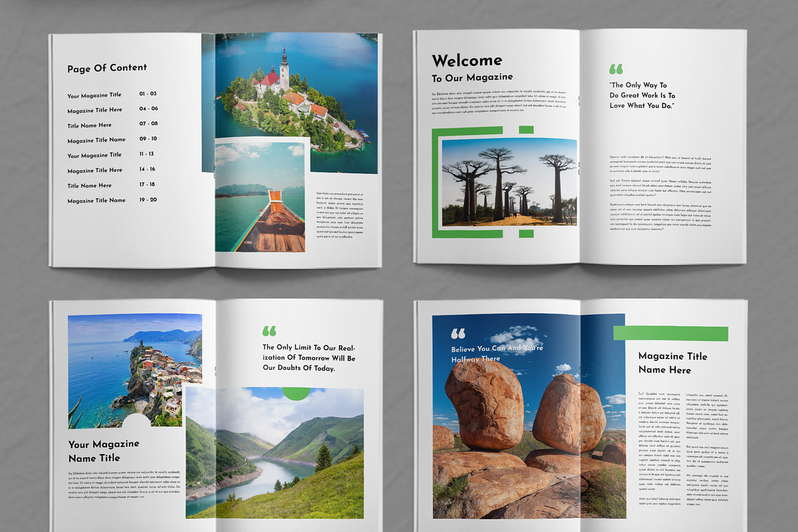Select the mountain river valley photo

click(x=275, y=453)
